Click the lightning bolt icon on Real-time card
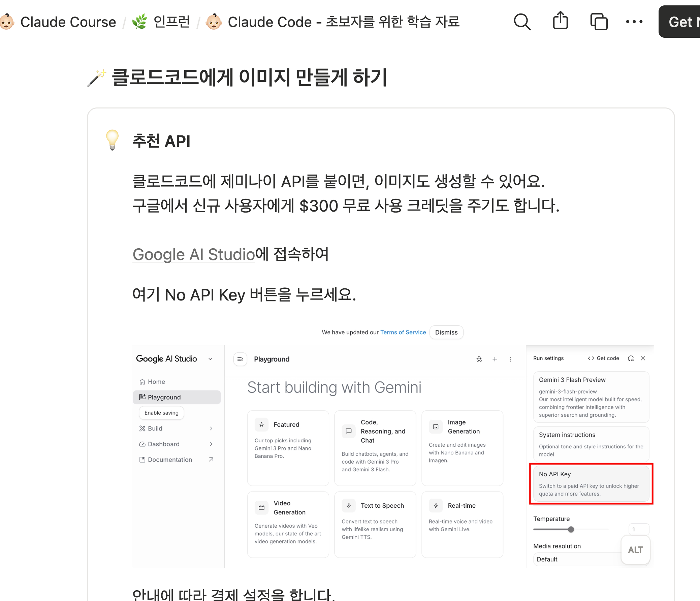Screen dimensions: 700x601 [436, 505]
